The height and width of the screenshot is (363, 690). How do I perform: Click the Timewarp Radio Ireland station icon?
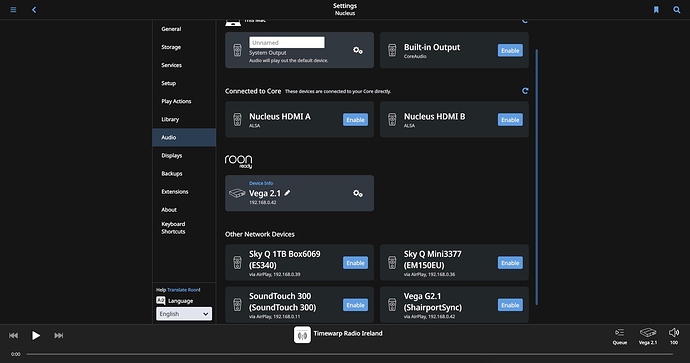(x=302, y=335)
